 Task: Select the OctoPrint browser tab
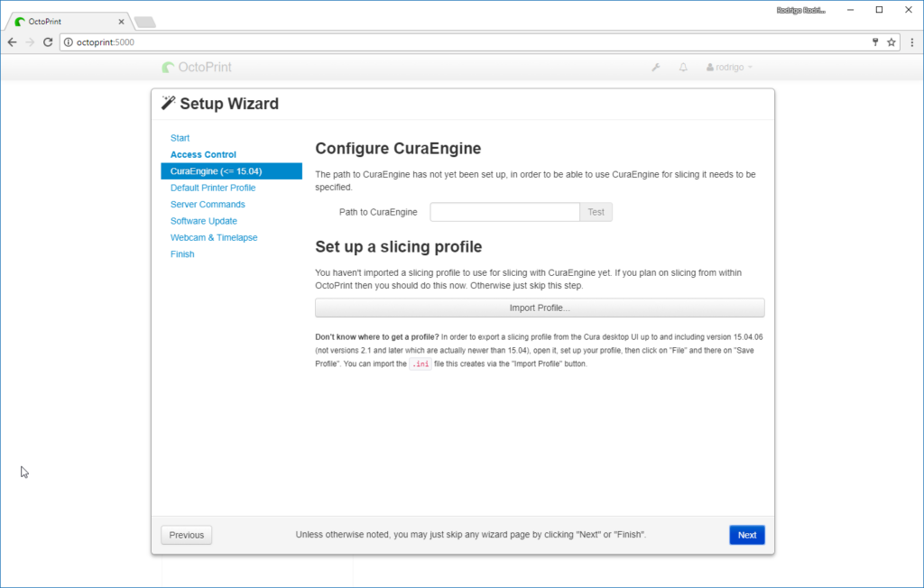tap(68, 22)
